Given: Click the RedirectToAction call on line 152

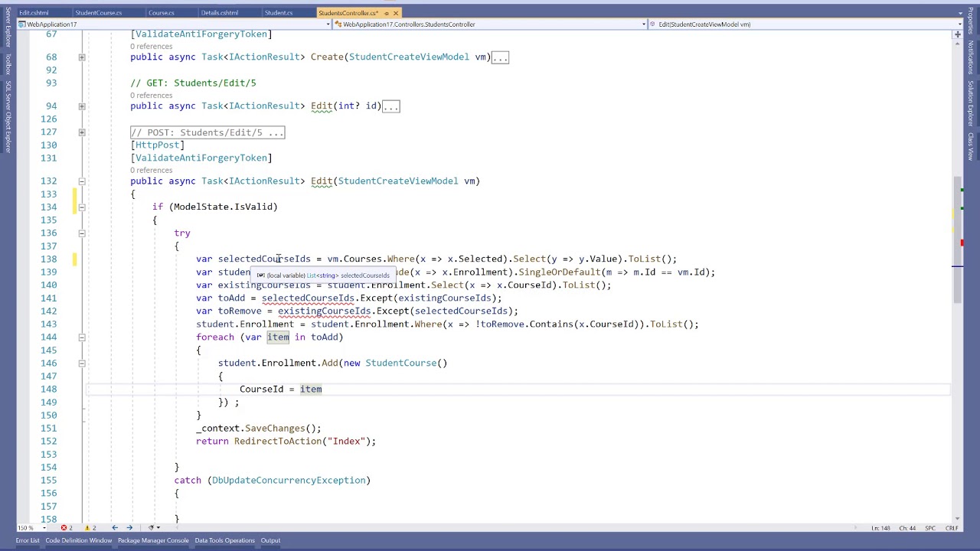Looking at the screenshot, I should coord(278,441).
